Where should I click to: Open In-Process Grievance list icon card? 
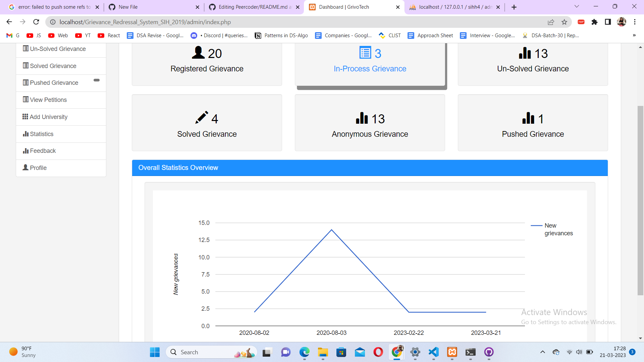tap(365, 53)
